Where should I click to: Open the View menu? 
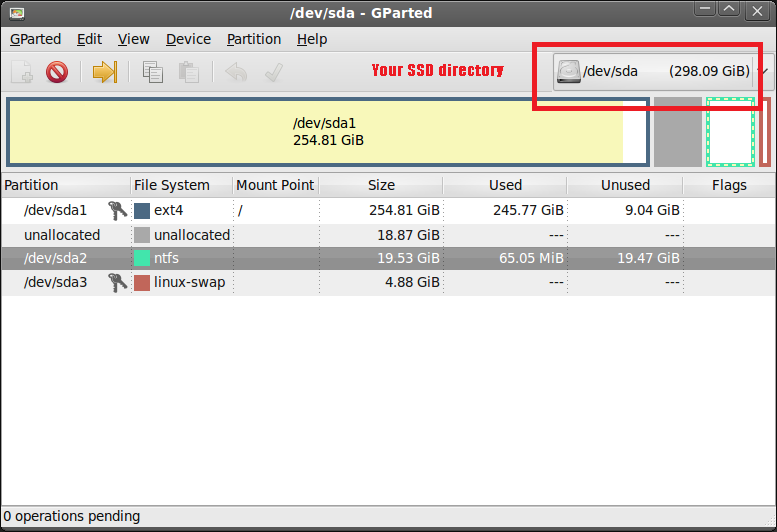[x=133, y=39]
